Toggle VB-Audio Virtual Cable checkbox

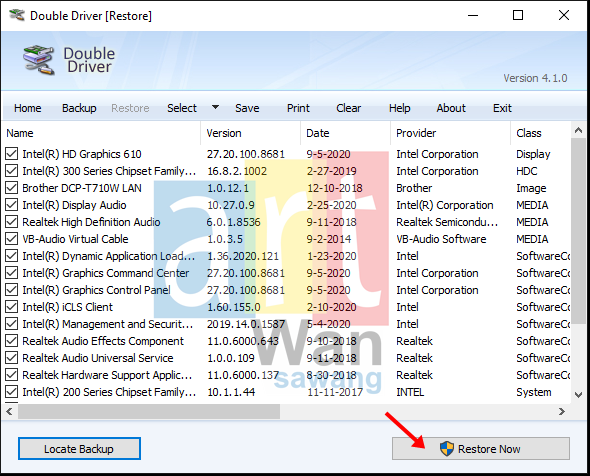click(12, 239)
